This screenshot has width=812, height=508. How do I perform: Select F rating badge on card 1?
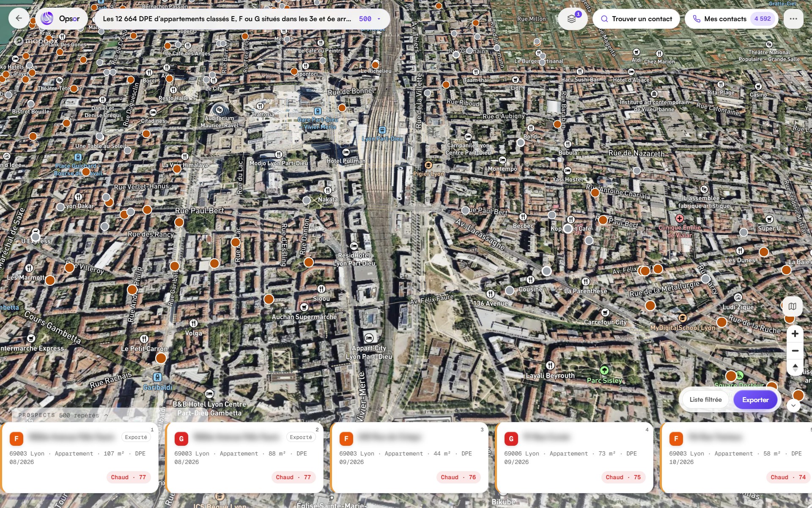tap(16, 439)
